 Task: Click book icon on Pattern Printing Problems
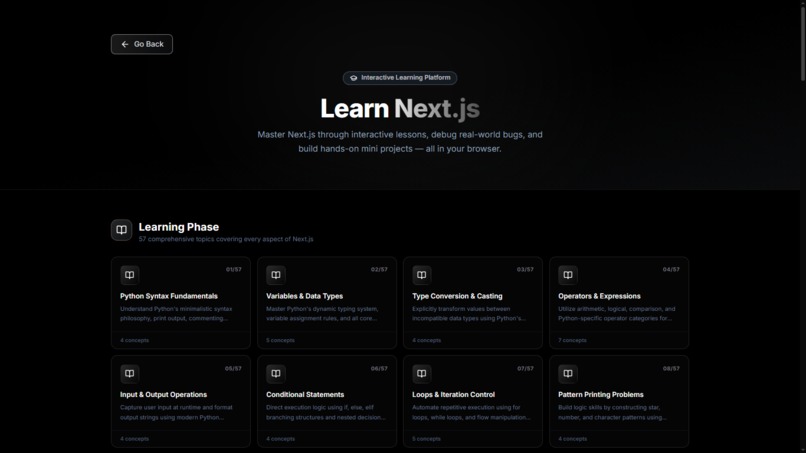click(567, 374)
